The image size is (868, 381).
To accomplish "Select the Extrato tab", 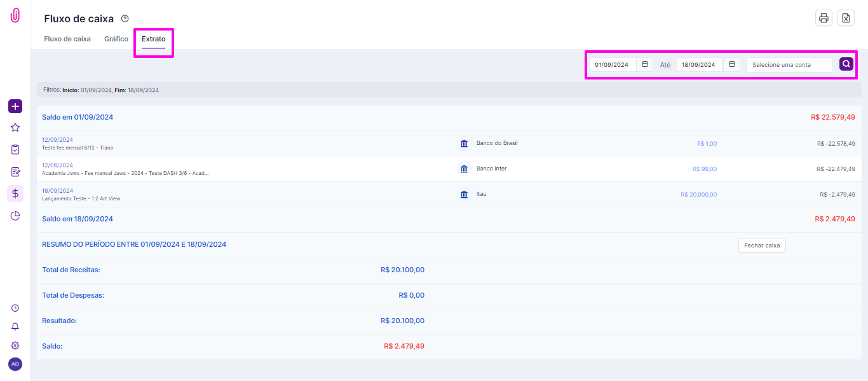I will 154,39.
